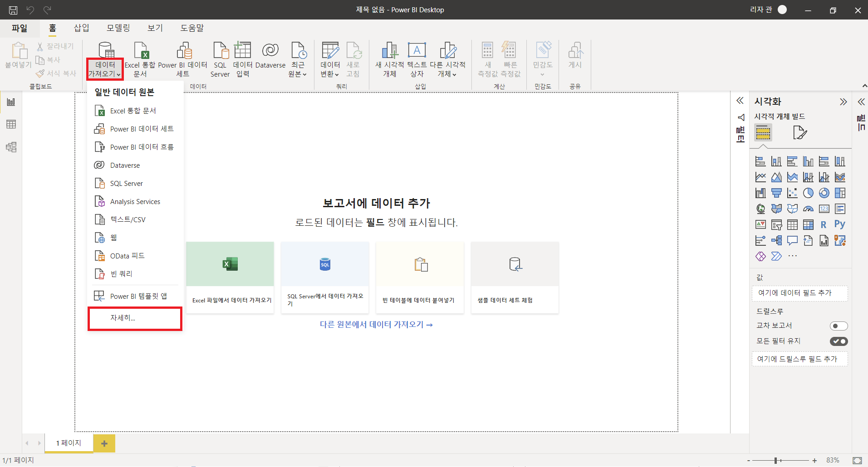The image size is (868, 467).
Task: Select the funnel chart visual icon
Action: (776, 193)
